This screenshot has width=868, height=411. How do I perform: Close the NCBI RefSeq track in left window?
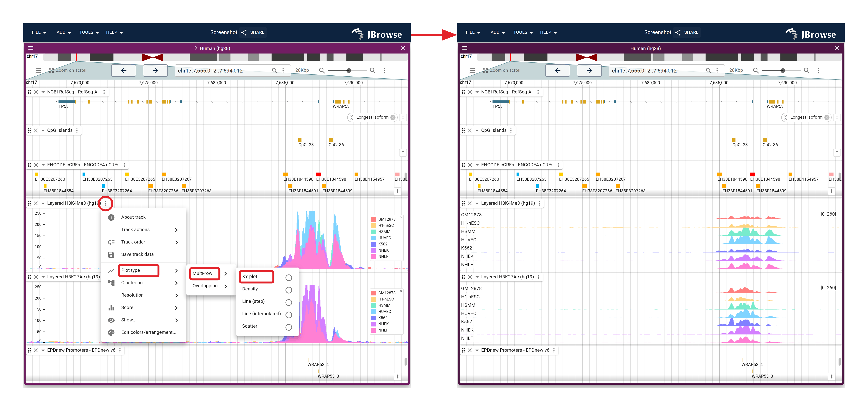(x=36, y=92)
